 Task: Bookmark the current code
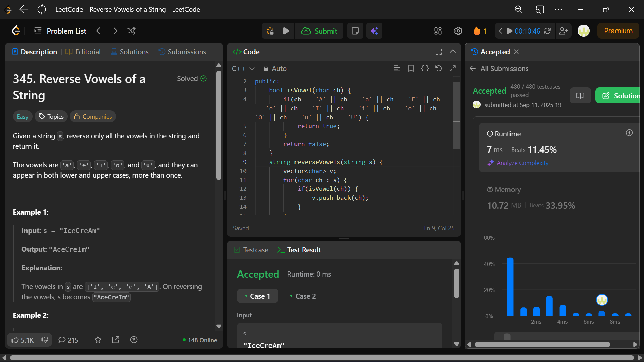tap(411, 68)
